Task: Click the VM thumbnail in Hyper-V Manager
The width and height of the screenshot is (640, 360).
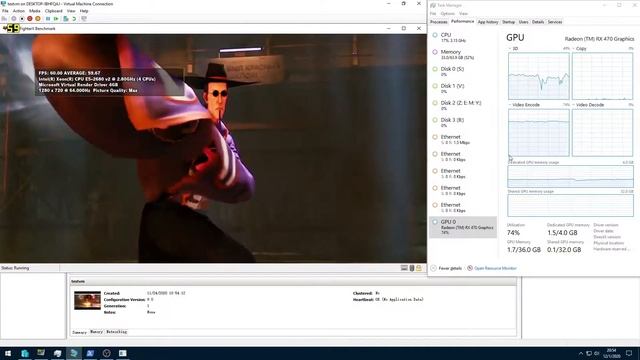Action: coord(87,300)
